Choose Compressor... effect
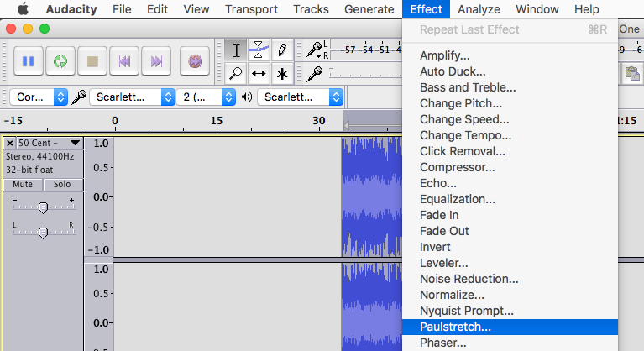 pyautogui.click(x=510, y=167)
